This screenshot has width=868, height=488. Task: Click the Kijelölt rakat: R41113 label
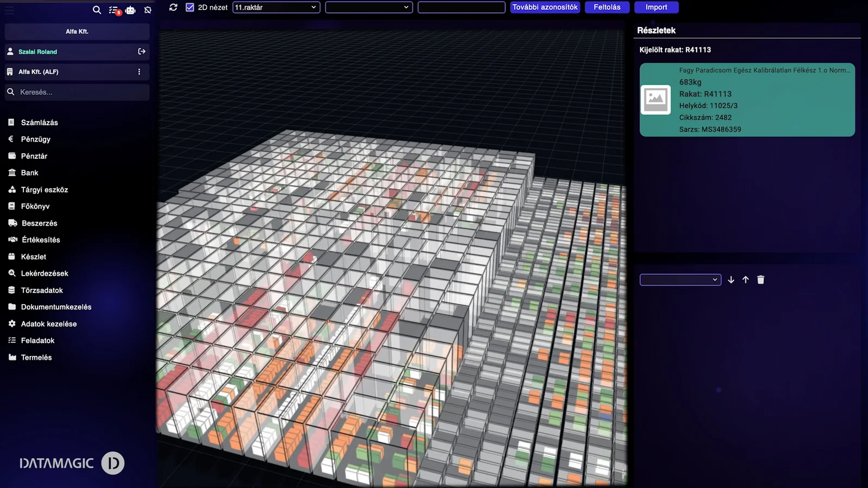(675, 50)
